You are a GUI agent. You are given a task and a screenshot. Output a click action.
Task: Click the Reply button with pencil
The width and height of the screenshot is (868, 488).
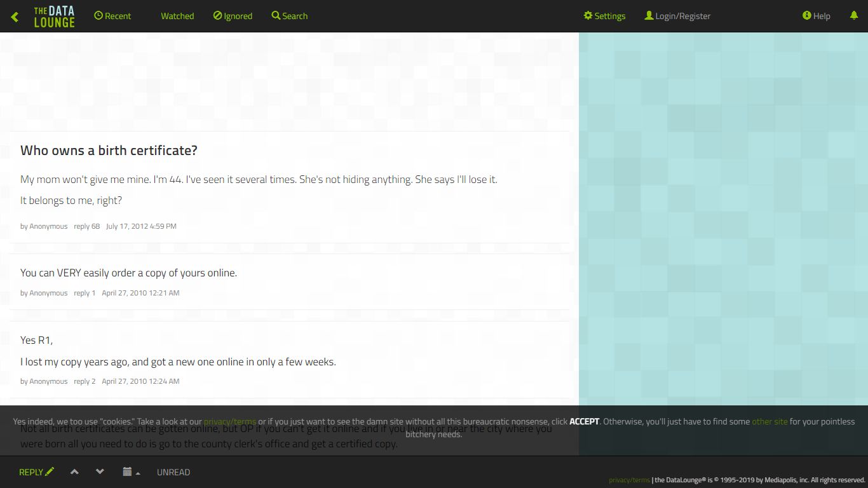tap(36, 472)
